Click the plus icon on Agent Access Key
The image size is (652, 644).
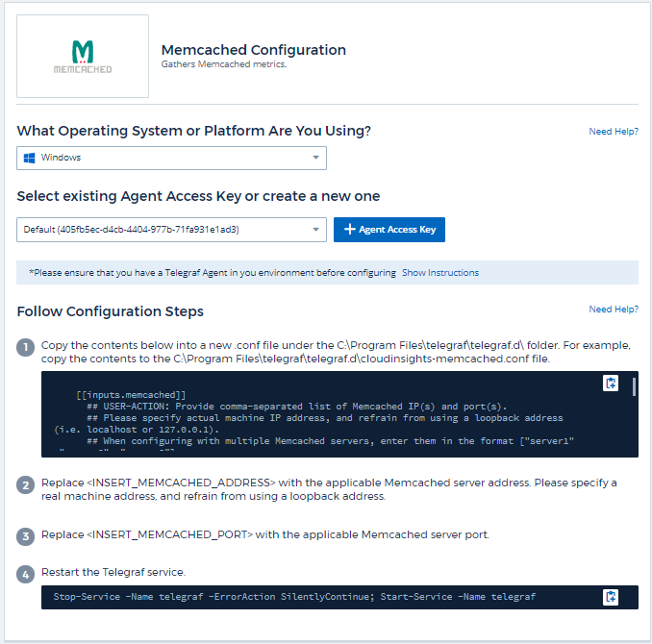349,230
